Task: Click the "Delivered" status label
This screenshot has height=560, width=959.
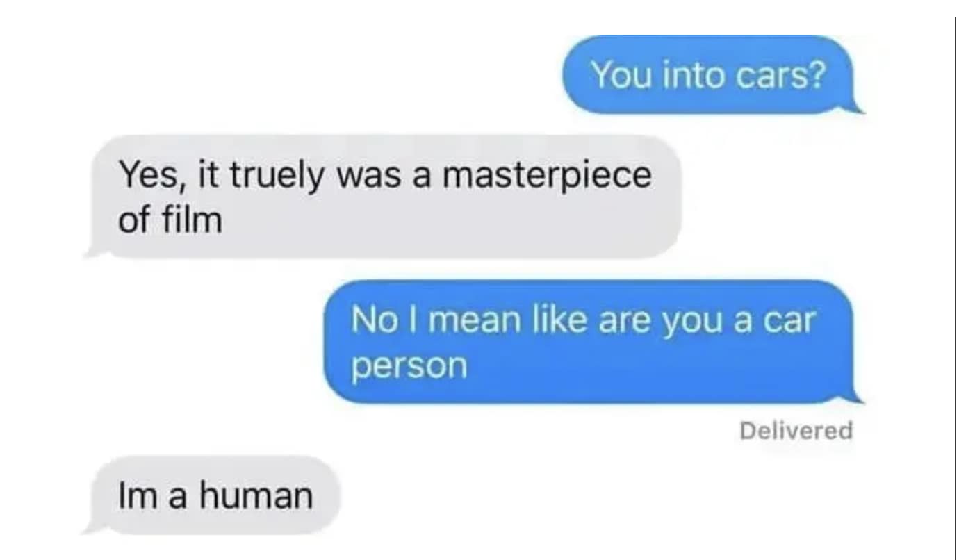Action: pos(796,431)
